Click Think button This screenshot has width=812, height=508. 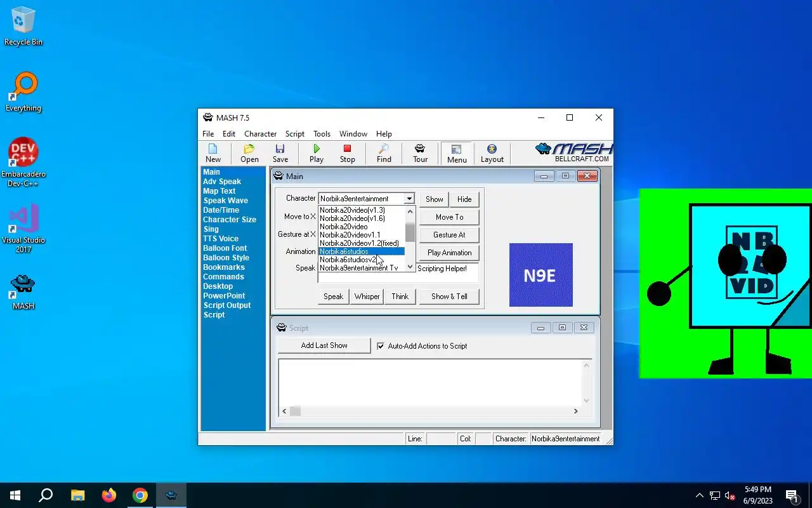click(400, 297)
